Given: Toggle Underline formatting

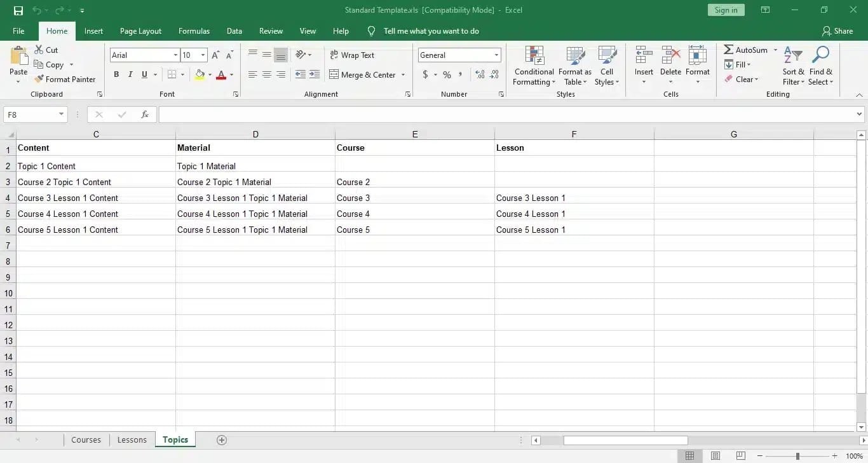Looking at the screenshot, I should coord(144,74).
